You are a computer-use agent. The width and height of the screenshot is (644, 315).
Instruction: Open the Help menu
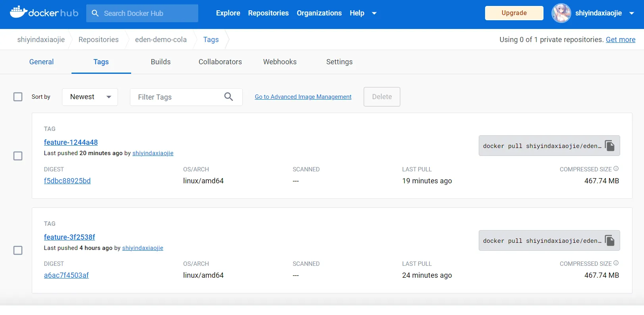pos(357,13)
